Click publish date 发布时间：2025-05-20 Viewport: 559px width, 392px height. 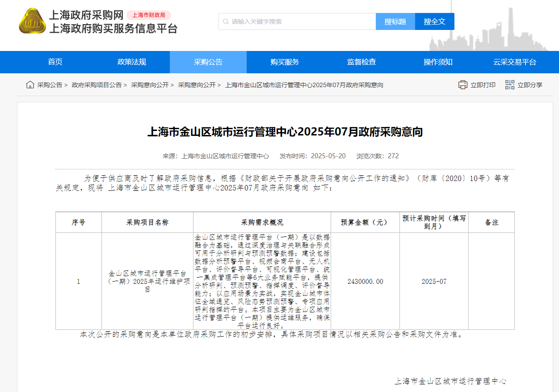click(313, 156)
